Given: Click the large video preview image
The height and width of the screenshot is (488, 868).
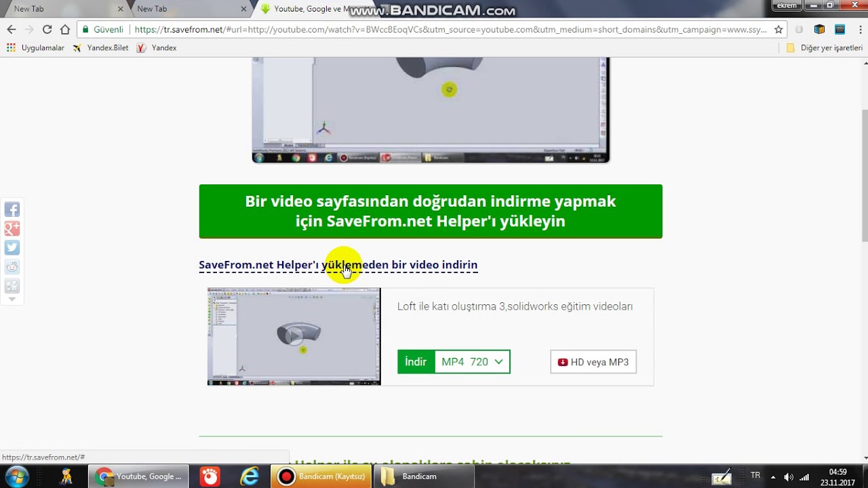Looking at the screenshot, I should tap(431, 110).
